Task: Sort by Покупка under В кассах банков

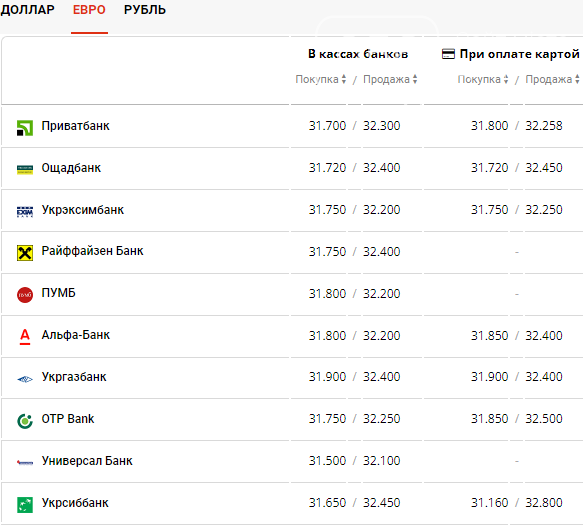Action: (x=321, y=79)
